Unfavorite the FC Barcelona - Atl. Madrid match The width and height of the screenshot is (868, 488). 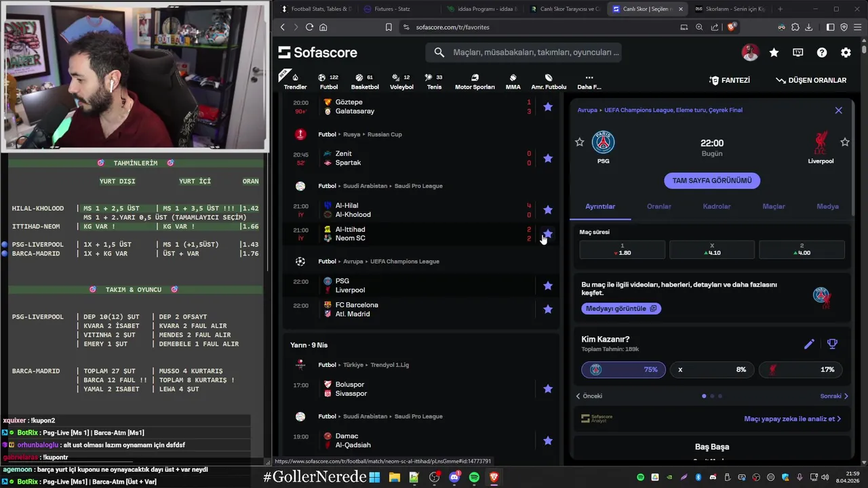(x=548, y=309)
